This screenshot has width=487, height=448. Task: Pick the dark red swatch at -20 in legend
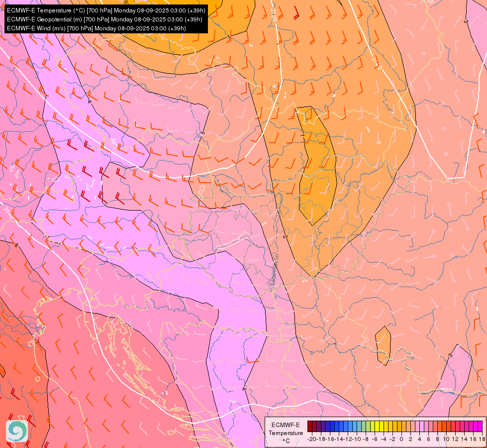309,426
